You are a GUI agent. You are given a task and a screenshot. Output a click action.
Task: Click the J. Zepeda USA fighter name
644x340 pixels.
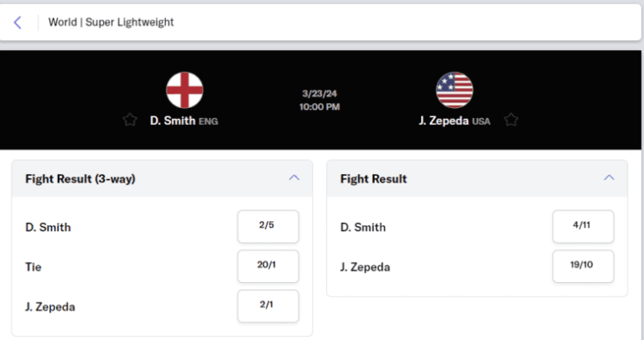pyautogui.click(x=454, y=121)
